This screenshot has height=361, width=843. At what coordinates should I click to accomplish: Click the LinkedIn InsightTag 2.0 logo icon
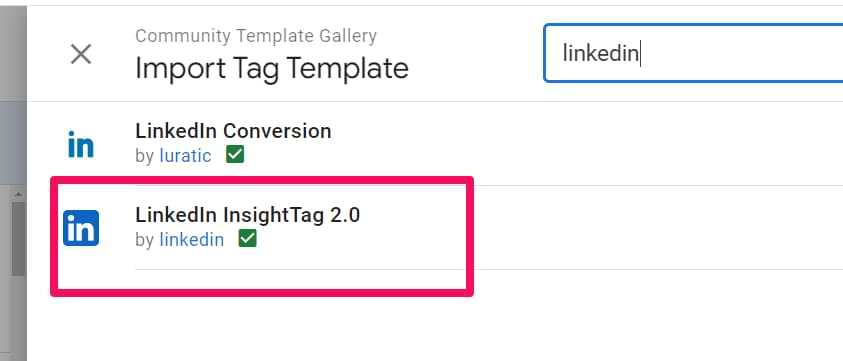coord(81,228)
